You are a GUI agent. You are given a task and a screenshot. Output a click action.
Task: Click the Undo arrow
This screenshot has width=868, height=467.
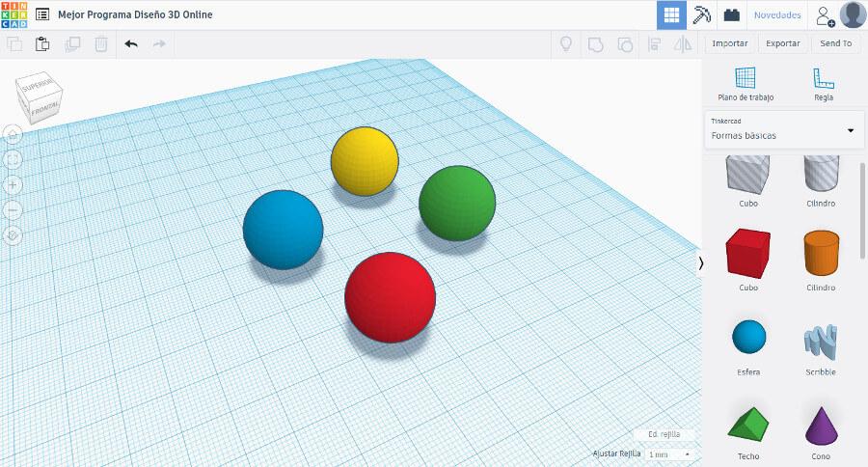(x=131, y=43)
